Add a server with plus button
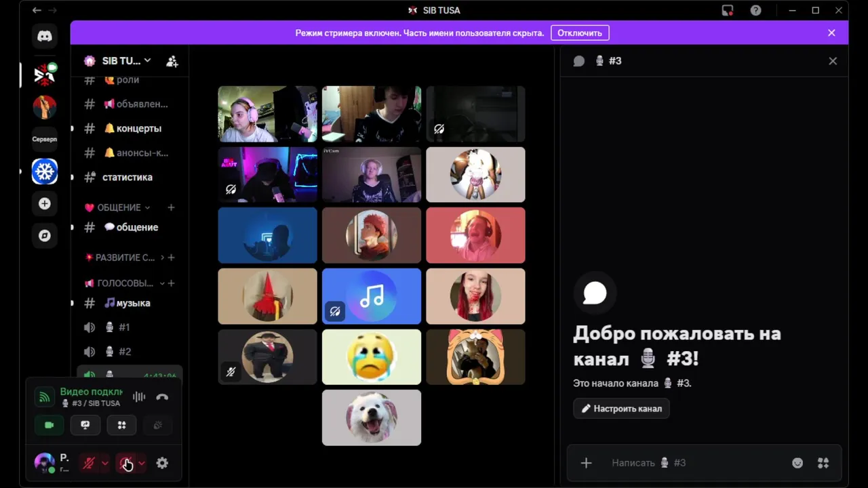 tap(45, 203)
